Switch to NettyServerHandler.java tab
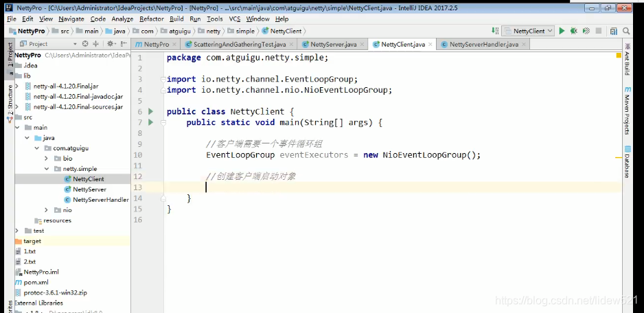Screen dimensions: 644x313 coord(483,45)
